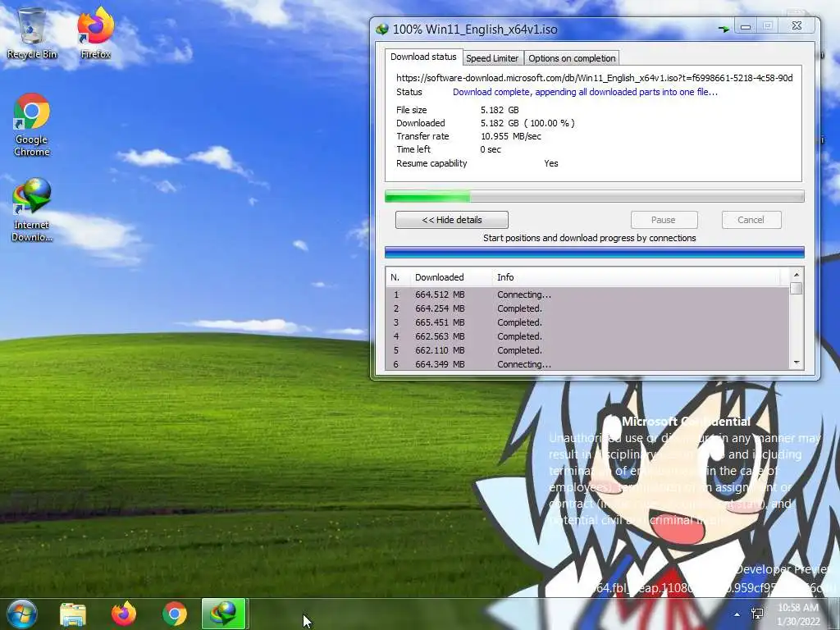Open the network tray icon

[x=757, y=614]
